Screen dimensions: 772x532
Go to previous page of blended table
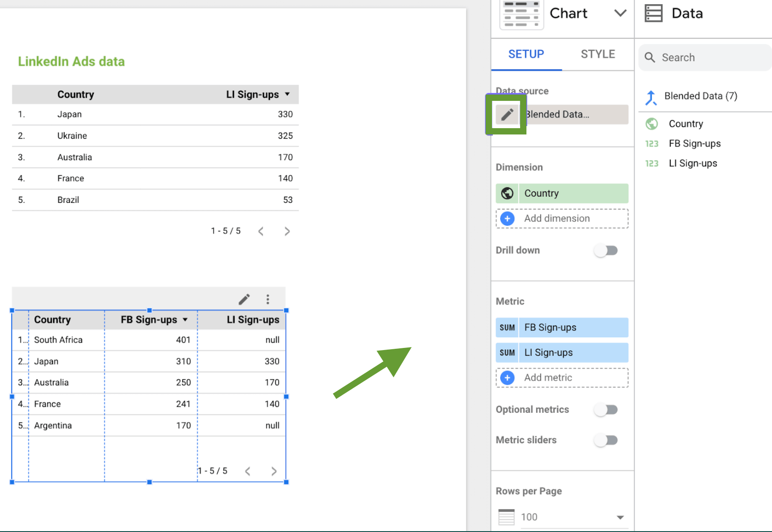[x=248, y=471]
